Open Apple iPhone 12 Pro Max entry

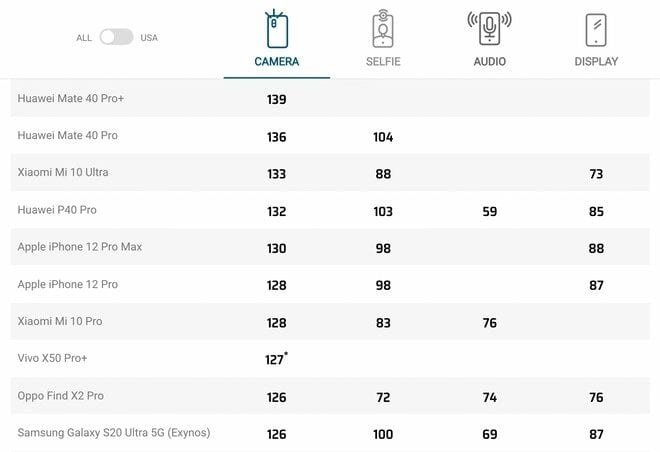[80, 247]
